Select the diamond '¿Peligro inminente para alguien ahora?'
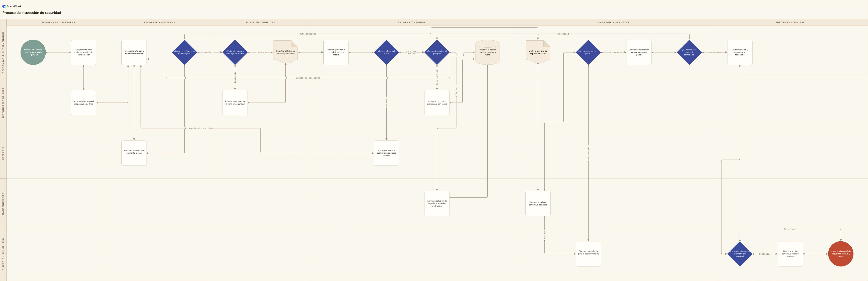Image resolution: width=868 pixels, height=281 pixels. [x=235, y=52]
